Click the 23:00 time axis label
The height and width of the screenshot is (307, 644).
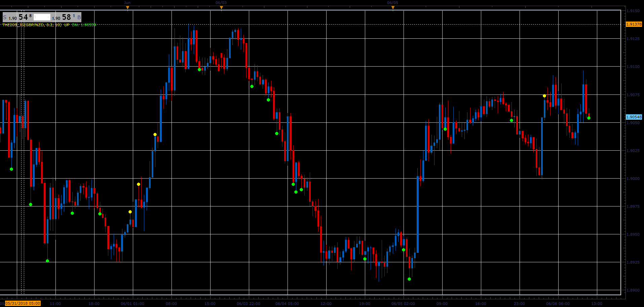[520, 304]
